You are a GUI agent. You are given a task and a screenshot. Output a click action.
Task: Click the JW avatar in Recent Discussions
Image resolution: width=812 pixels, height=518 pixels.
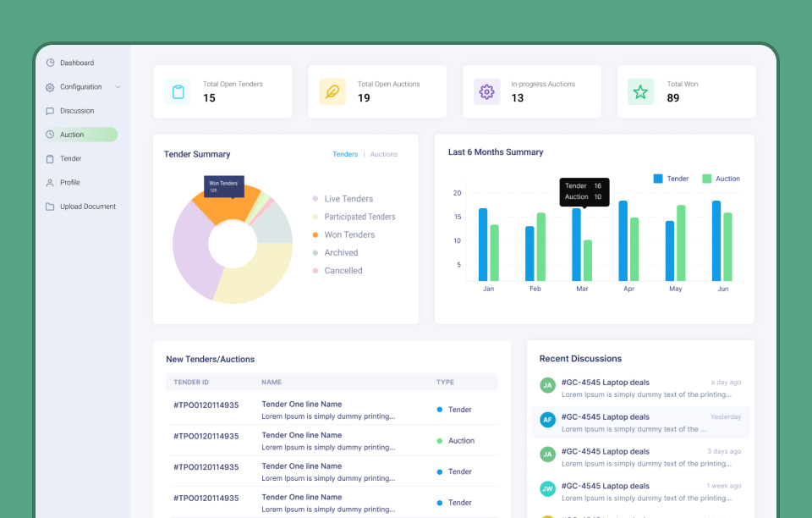coord(547,488)
